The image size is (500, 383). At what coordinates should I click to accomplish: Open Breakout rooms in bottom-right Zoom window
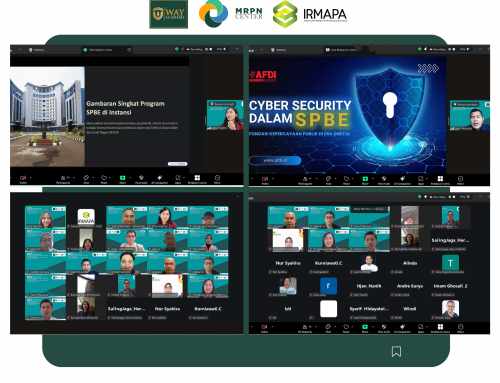coord(440,328)
